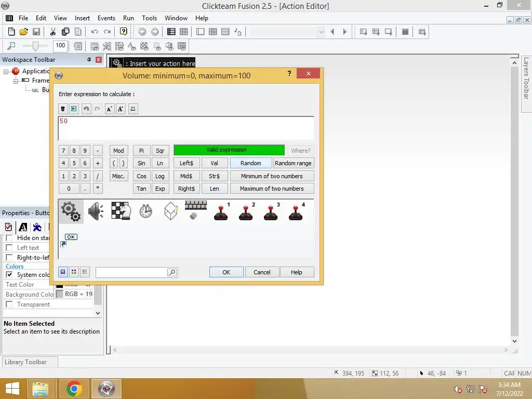Uncheck System colors checkbox
The height and width of the screenshot is (399, 532).
[9, 274]
